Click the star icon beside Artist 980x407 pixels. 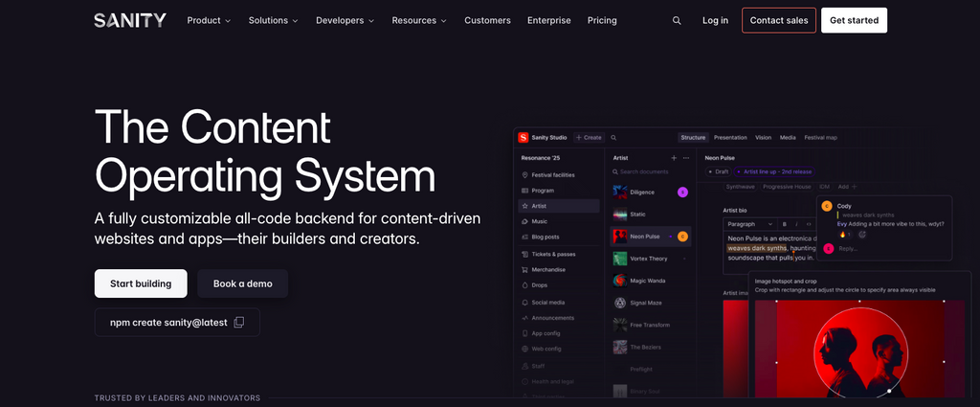coord(525,206)
